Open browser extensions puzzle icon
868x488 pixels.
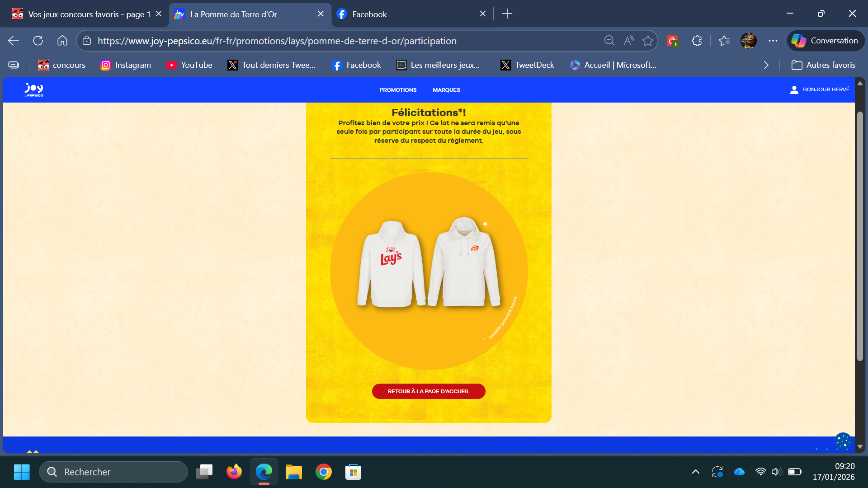[697, 41]
